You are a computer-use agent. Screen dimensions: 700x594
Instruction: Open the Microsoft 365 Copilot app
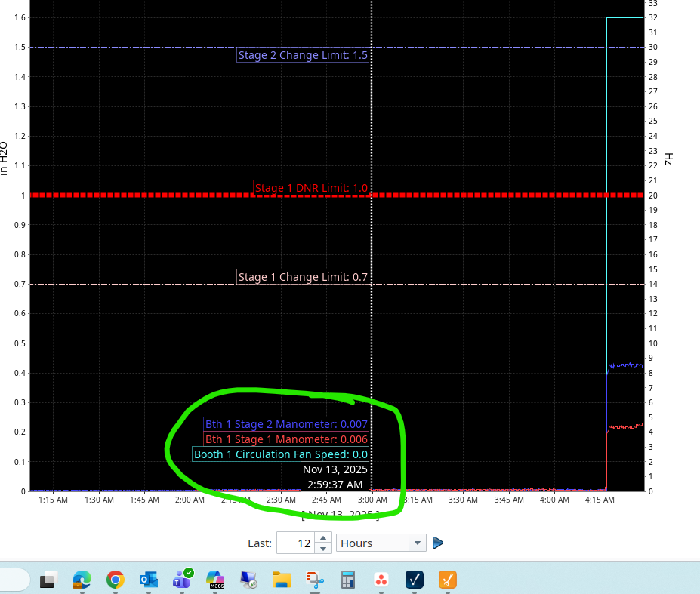[215, 580]
